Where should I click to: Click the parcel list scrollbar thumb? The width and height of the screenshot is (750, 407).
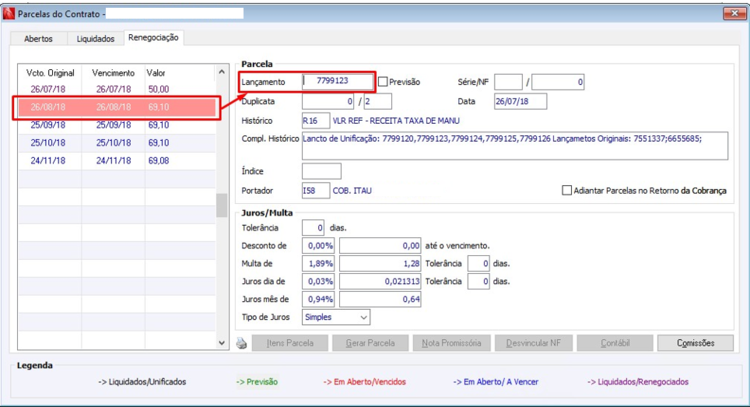point(221,206)
